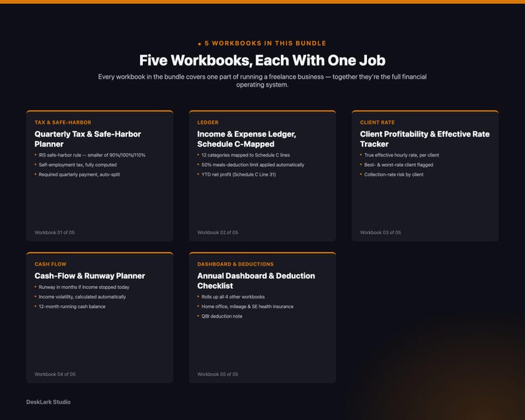Viewport: 525px width, 420px height.
Task: Open the Quarterly Tax & Safe-Harbor Planner title
Action: pos(88,139)
